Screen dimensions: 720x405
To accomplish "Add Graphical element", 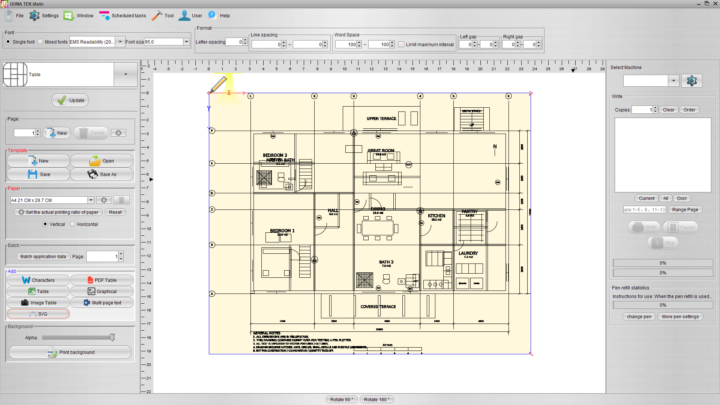I will [102, 291].
